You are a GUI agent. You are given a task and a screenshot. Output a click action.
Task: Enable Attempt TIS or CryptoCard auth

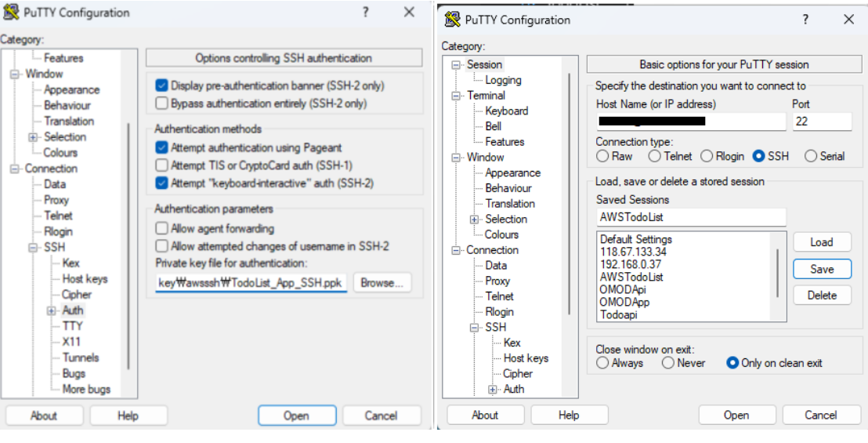161,165
